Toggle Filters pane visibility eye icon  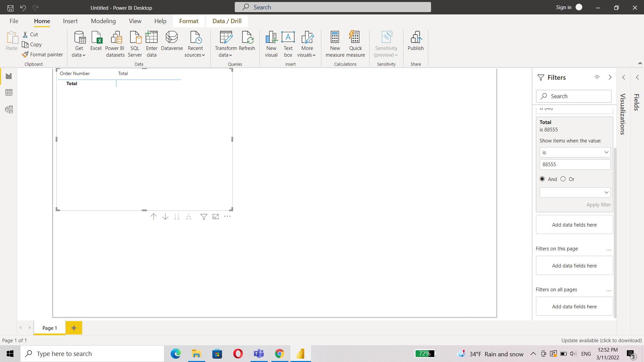tap(597, 77)
